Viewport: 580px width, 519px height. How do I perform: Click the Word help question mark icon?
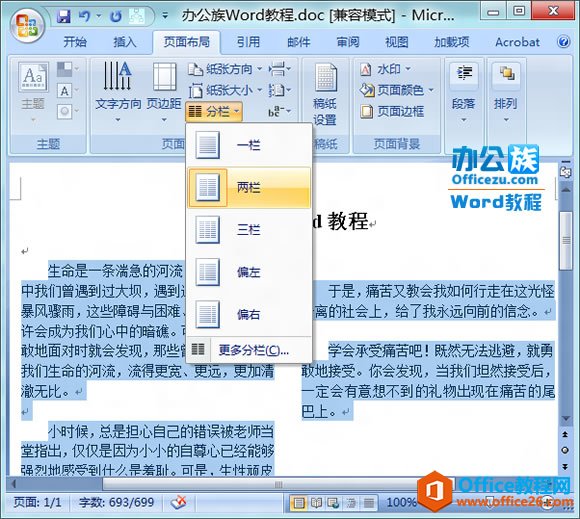pos(563,41)
